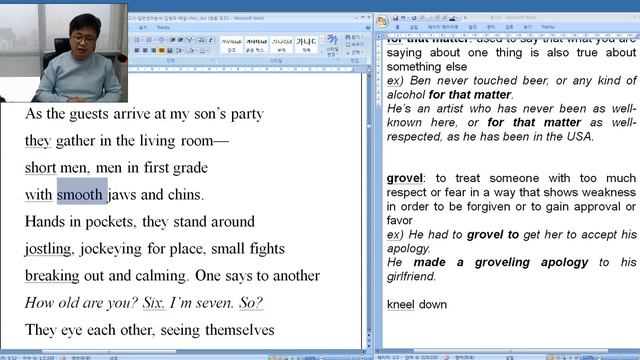Click the pen icon in right quick access toolbar

[x=452, y=18]
